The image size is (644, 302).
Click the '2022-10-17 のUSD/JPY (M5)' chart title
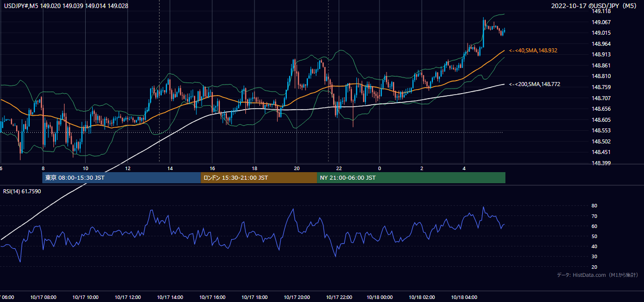click(594, 6)
